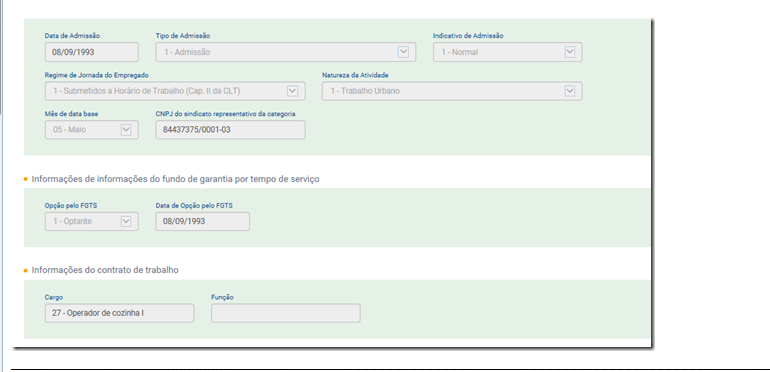Click the 'Indicativo de Admissão' label
The height and width of the screenshot is (372, 770).
click(x=468, y=36)
